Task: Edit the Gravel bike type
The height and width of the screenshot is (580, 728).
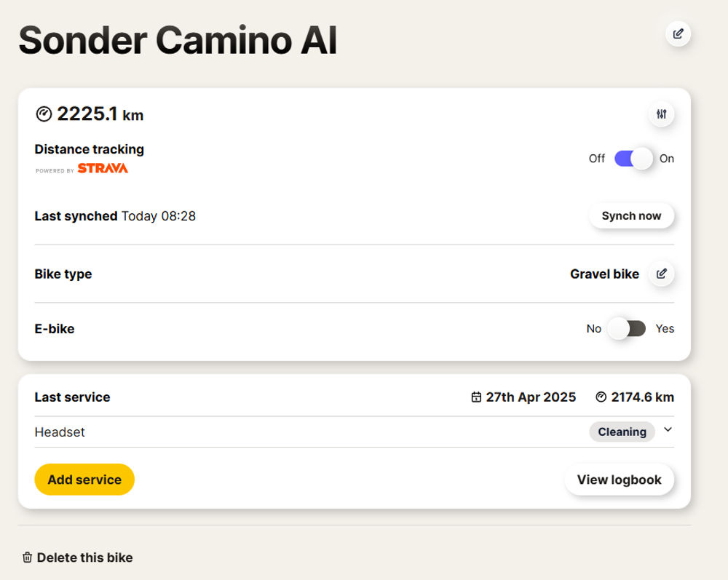Action: click(661, 274)
